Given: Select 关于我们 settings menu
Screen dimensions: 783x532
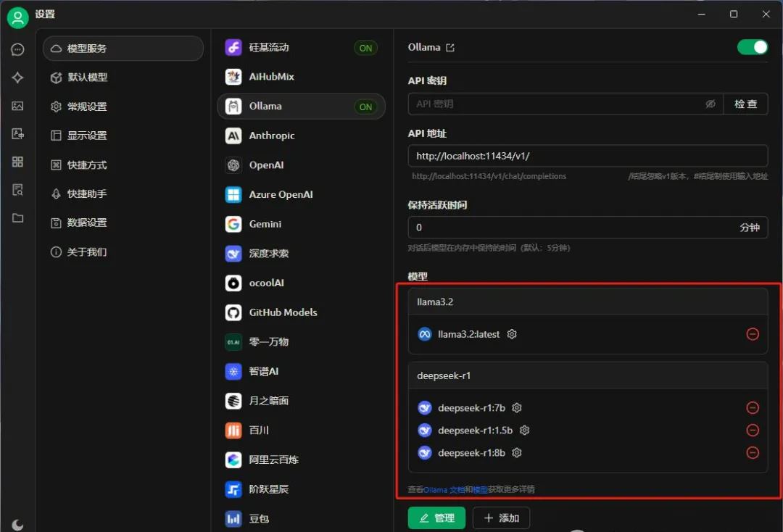Looking at the screenshot, I should tap(123, 252).
